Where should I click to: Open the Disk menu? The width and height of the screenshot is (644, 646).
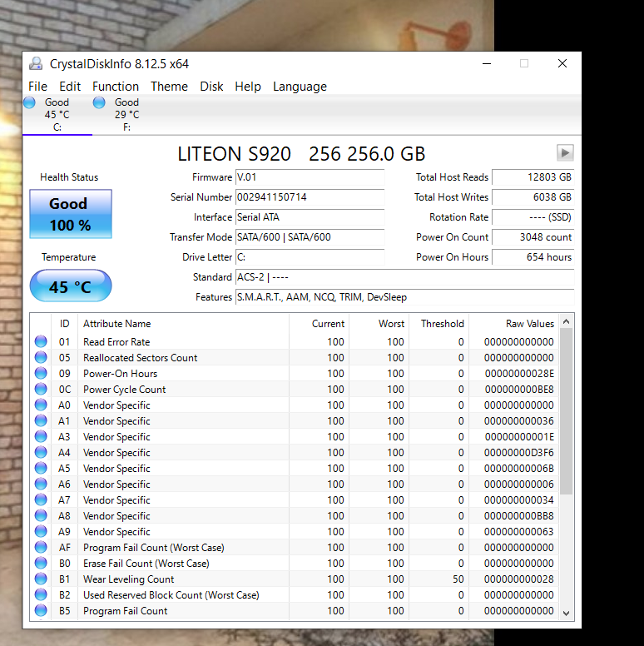[x=211, y=87]
